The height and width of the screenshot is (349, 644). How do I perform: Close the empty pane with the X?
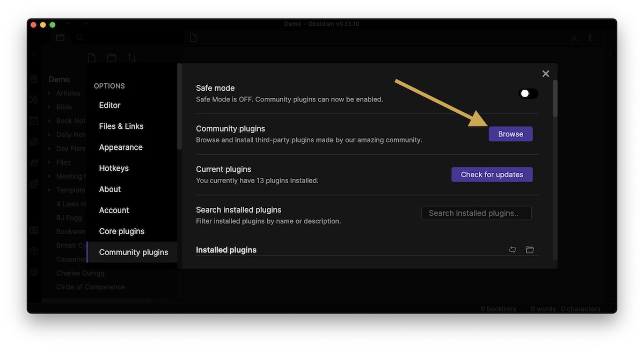[x=574, y=38]
